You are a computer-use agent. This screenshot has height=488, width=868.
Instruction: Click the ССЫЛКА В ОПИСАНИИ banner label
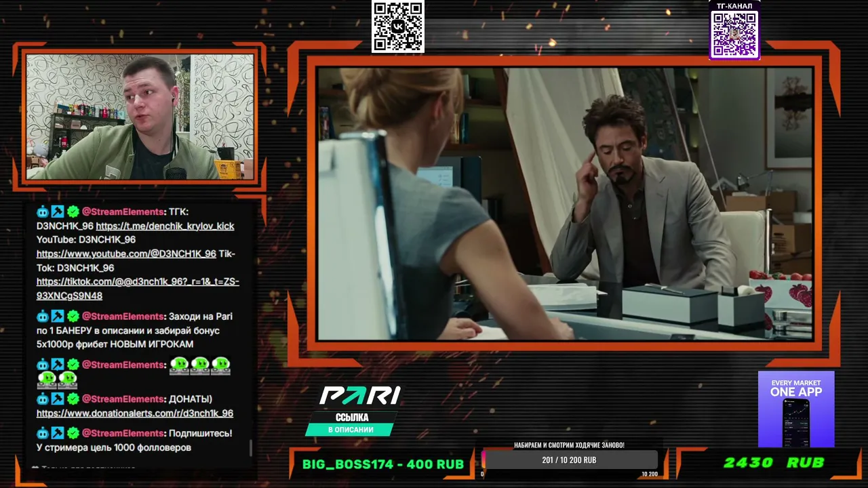coord(351,424)
